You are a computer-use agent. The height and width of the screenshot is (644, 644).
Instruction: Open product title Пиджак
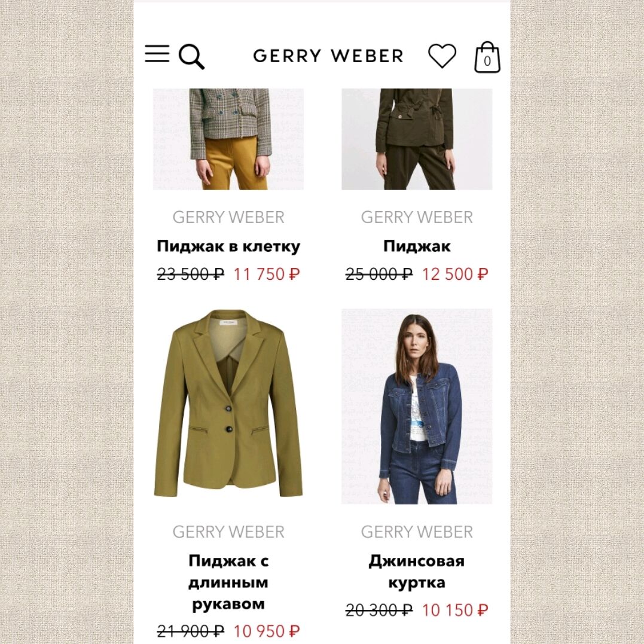[417, 246]
